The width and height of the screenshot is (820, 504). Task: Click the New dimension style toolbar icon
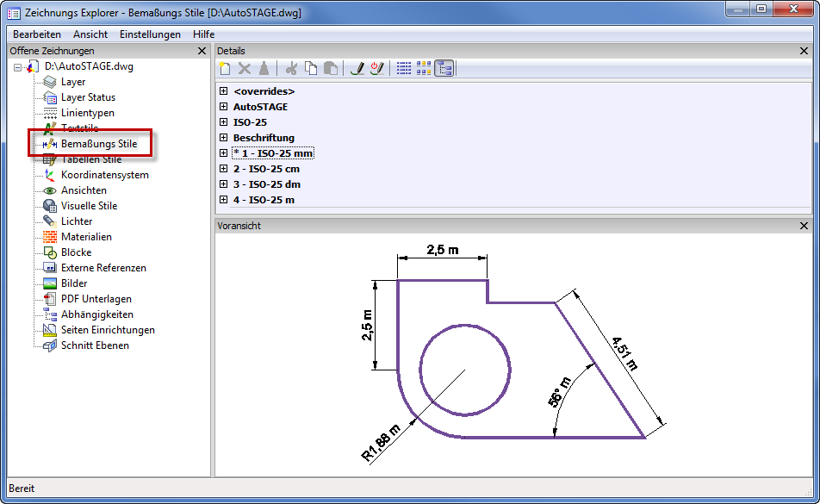point(225,69)
